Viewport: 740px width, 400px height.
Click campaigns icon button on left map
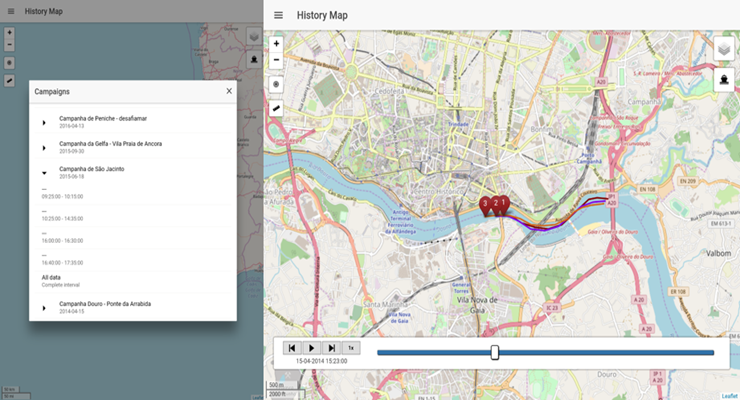[254, 59]
